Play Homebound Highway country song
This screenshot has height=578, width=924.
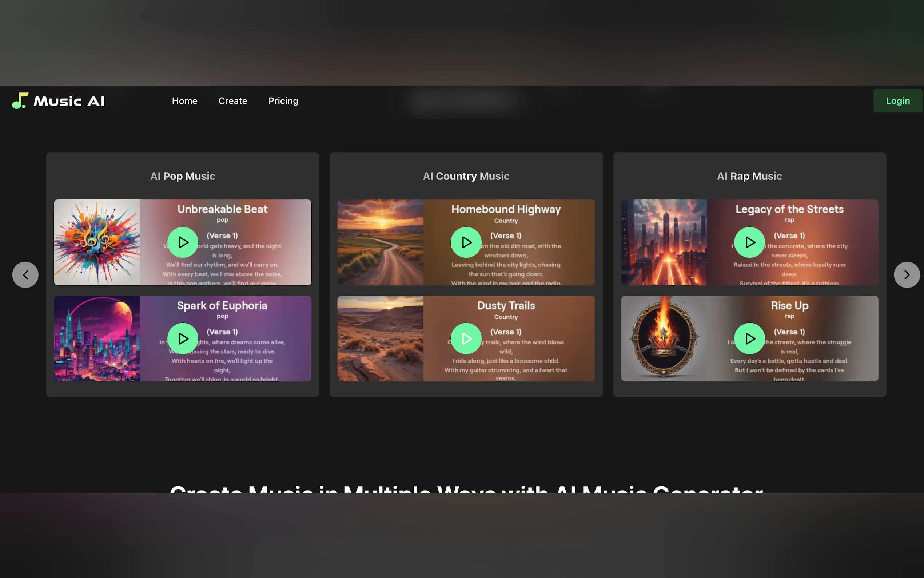point(466,242)
